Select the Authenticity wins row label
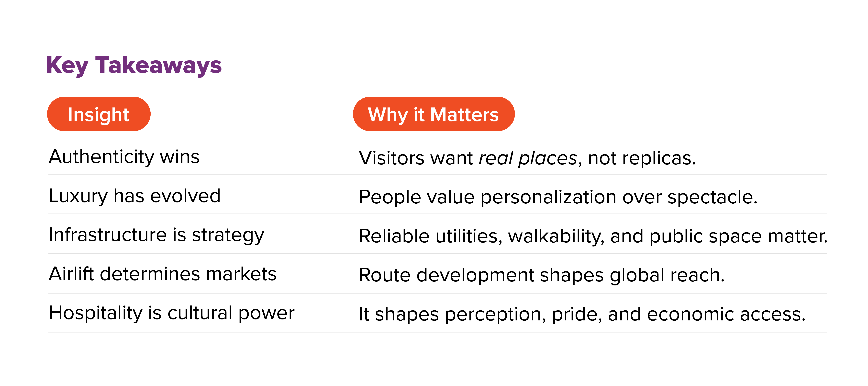 coord(124,157)
